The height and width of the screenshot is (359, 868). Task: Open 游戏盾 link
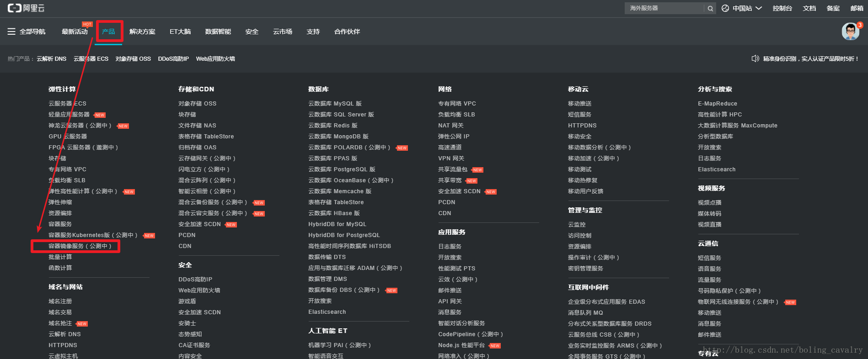coord(187,301)
